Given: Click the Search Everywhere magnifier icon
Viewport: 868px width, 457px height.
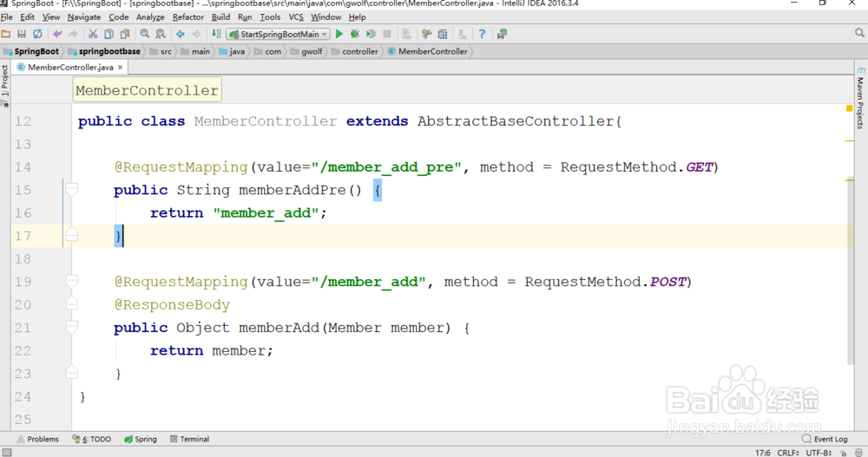Looking at the screenshot, I should 859,33.
